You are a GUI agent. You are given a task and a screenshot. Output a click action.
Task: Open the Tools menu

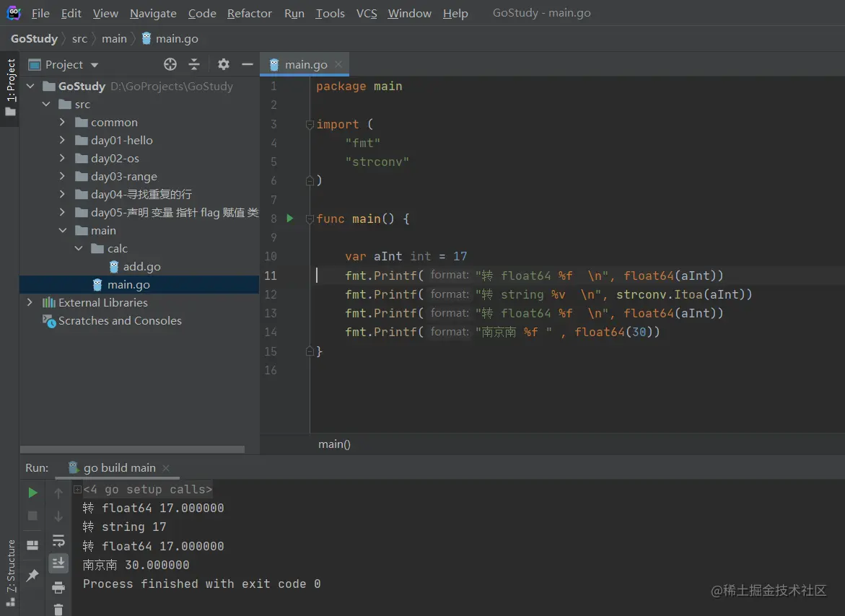point(330,13)
